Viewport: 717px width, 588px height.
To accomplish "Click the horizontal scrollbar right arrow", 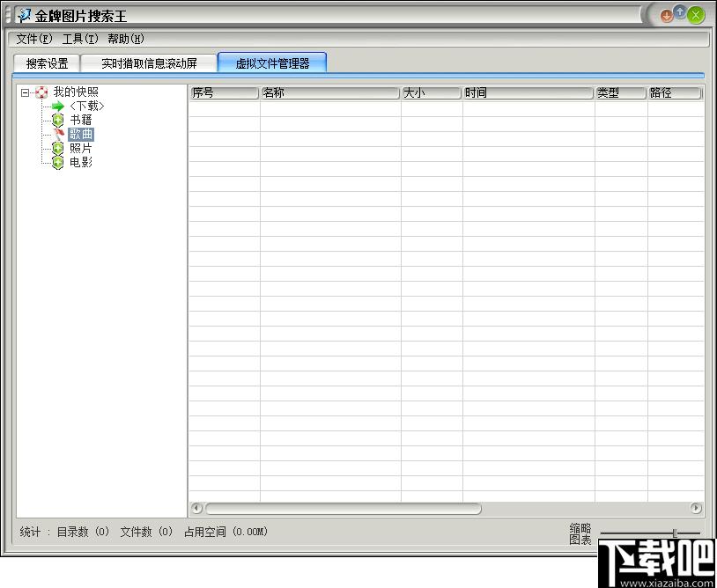I will (x=696, y=508).
